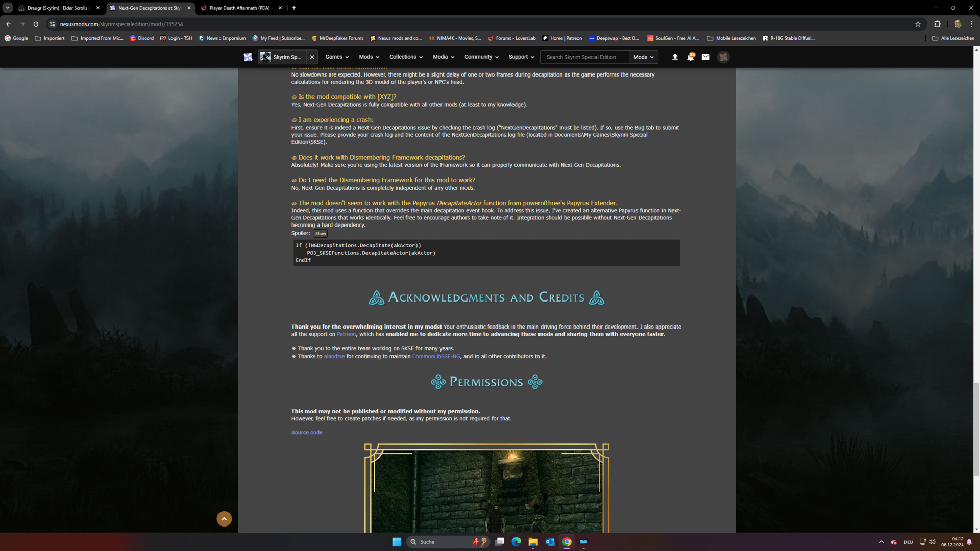Bookmark this page with the star icon
The width and height of the screenshot is (980, 551).
point(918,24)
